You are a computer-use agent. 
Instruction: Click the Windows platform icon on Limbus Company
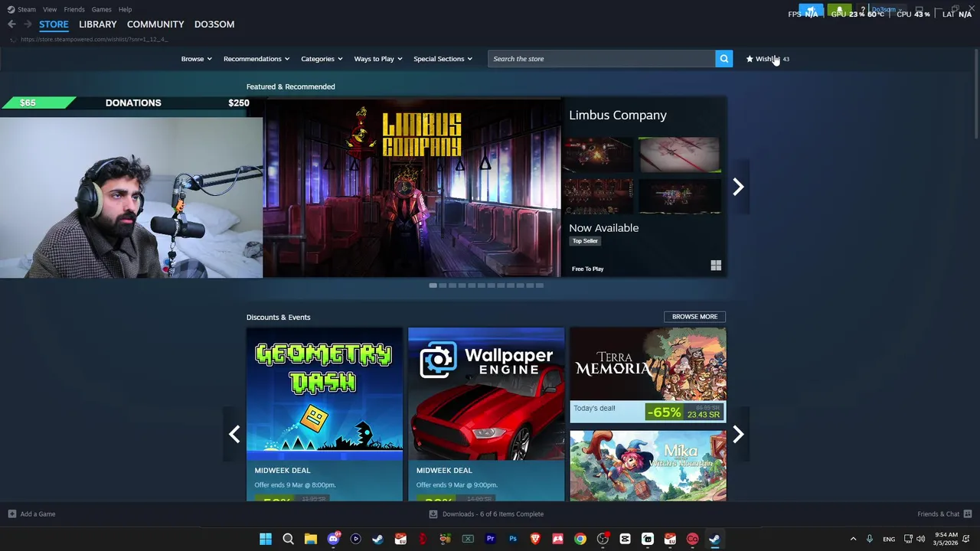[x=716, y=266]
